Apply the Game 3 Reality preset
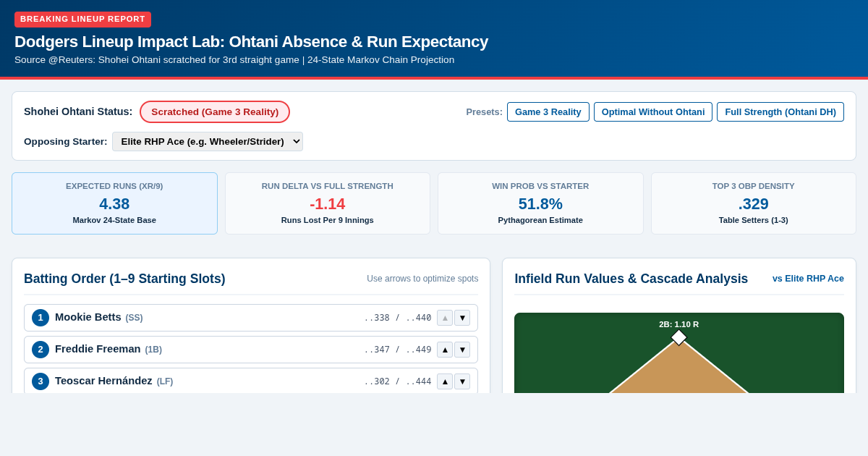The height and width of the screenshot is (456, 868). pos(548,111)
